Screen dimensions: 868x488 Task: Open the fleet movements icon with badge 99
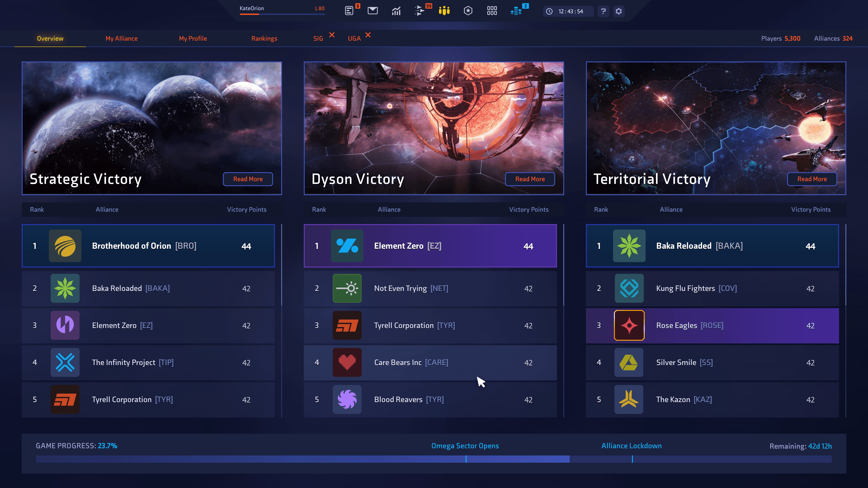click(420, 11)
